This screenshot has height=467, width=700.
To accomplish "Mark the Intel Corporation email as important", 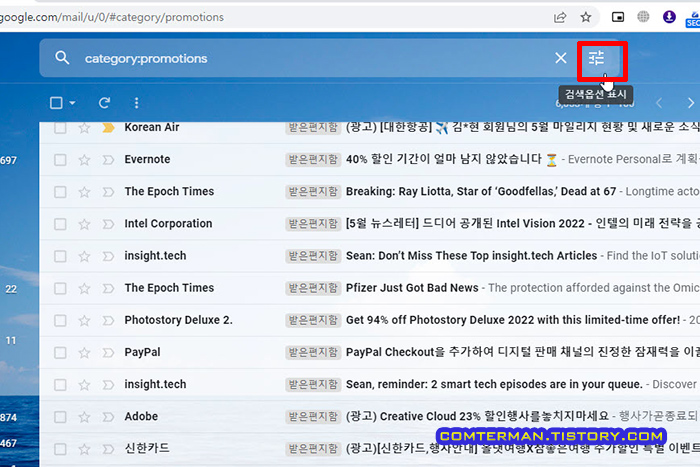I will pyautogui.click(x=108, y=224).
